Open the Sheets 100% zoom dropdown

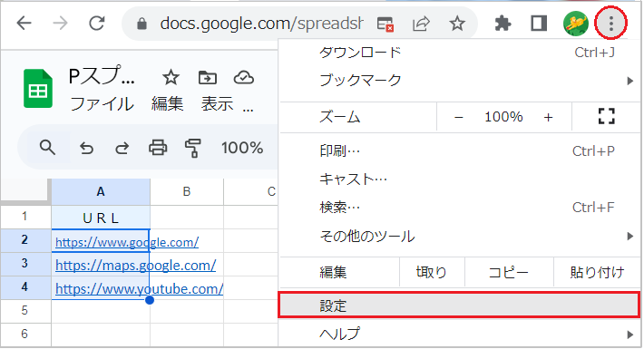(x=242, y=148)
